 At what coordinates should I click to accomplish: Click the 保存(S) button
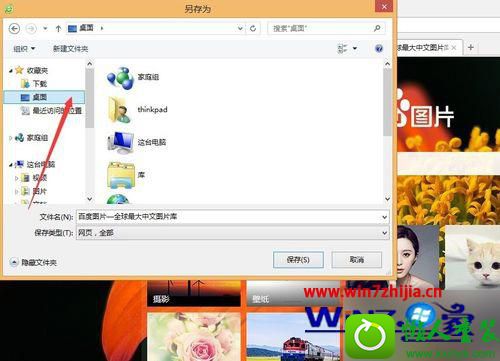(x=298, y=260)
